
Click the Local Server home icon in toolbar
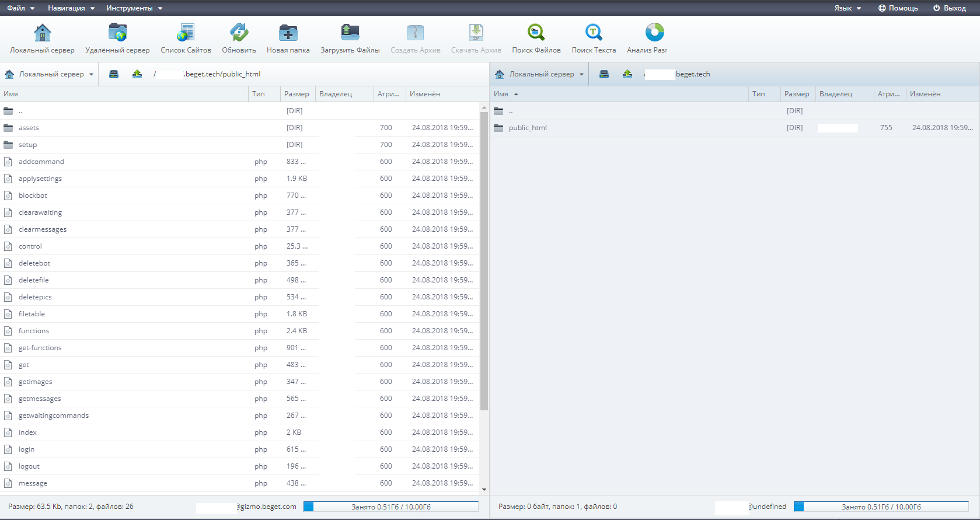click(x=42, y=33)
